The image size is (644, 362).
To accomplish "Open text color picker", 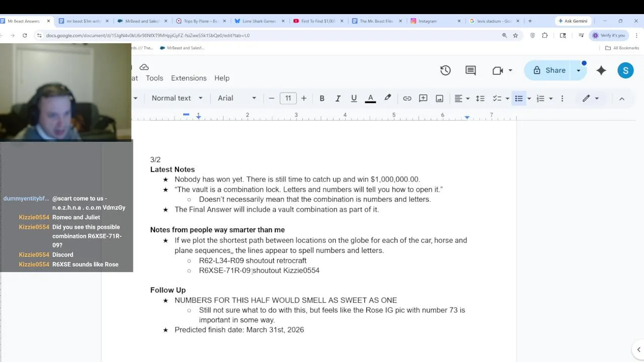I will pos(370,98).
